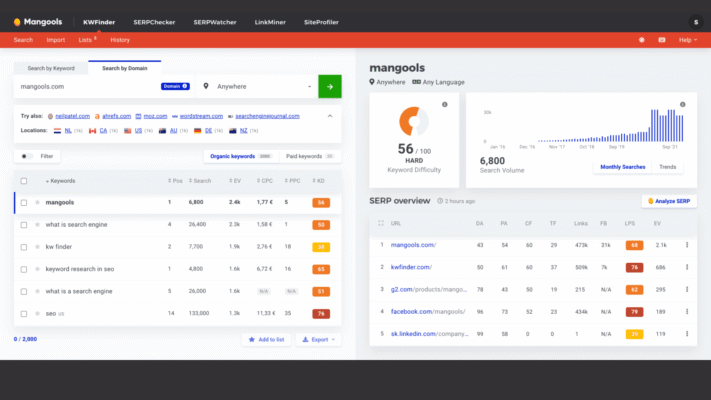The width and height of the screenshot is (711, 400).
Task: Open LinkMiner in top navigation
Action: click(270, 22)
